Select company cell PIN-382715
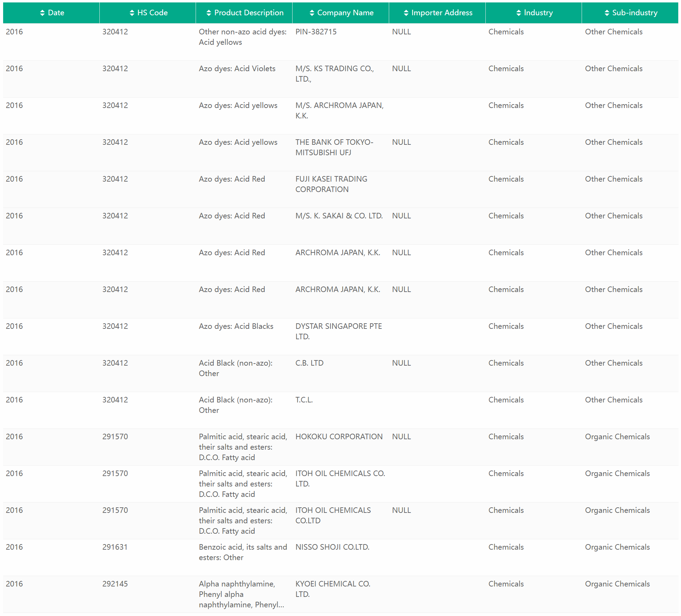 click(x=340, y=42)
